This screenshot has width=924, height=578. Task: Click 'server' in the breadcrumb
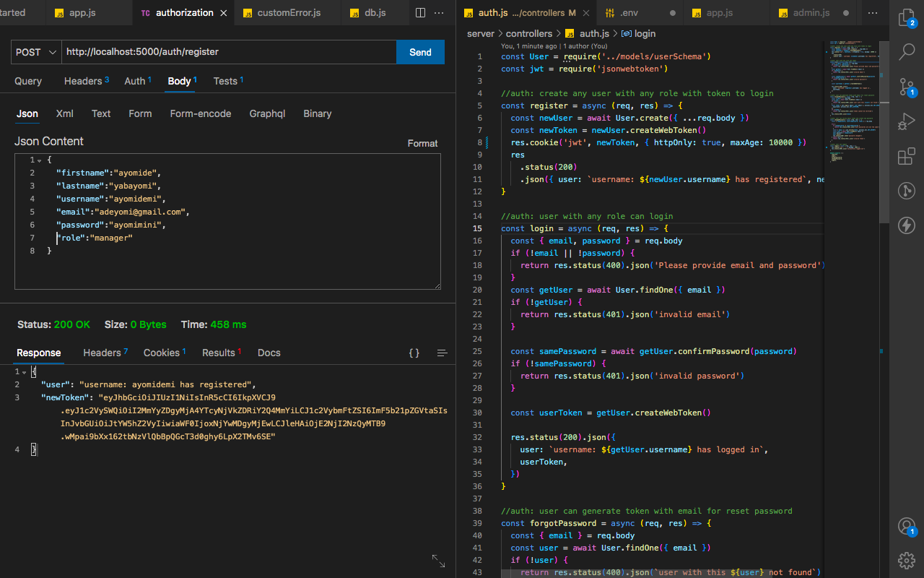481,33
